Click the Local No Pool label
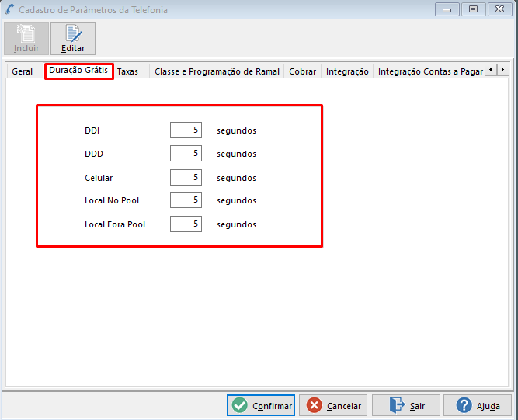The height and width of the screenshot is (420, 518). click(x=112, y=200)
